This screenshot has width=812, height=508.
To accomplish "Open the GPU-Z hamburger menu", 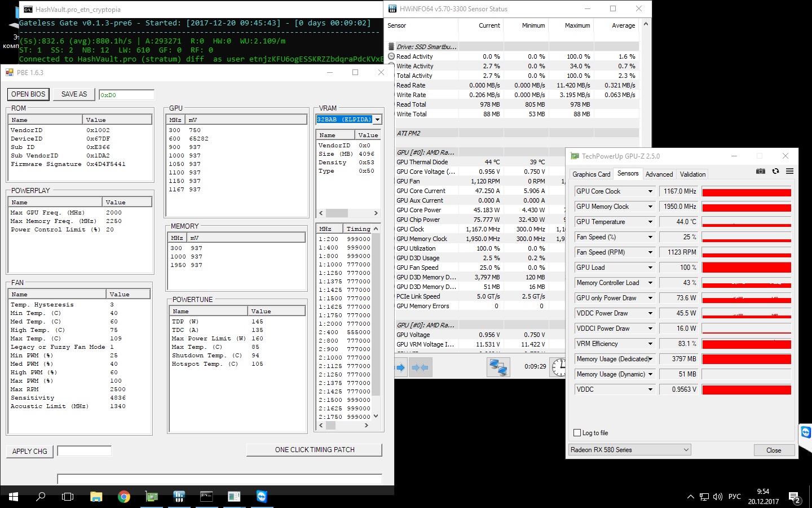I will coord(790,171).
